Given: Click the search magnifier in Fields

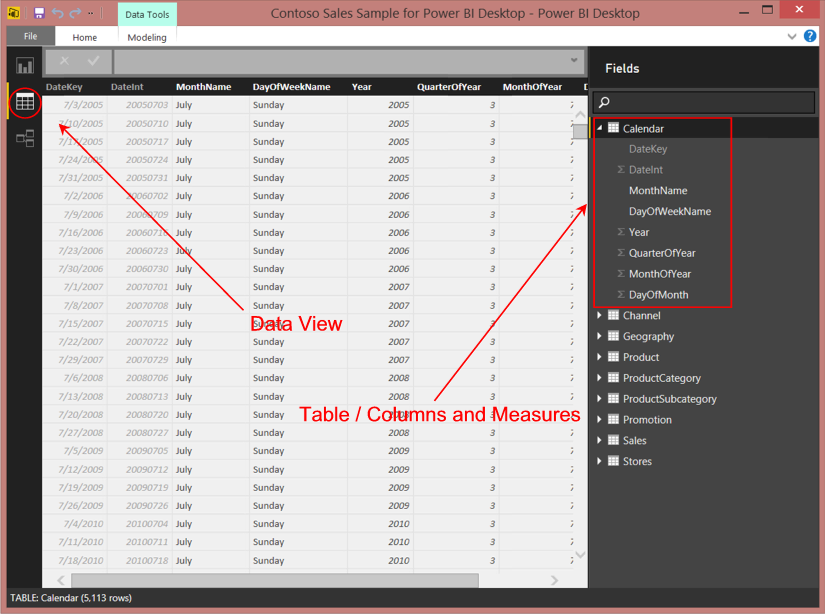Looking at the screenshot, I should [605, 102].
